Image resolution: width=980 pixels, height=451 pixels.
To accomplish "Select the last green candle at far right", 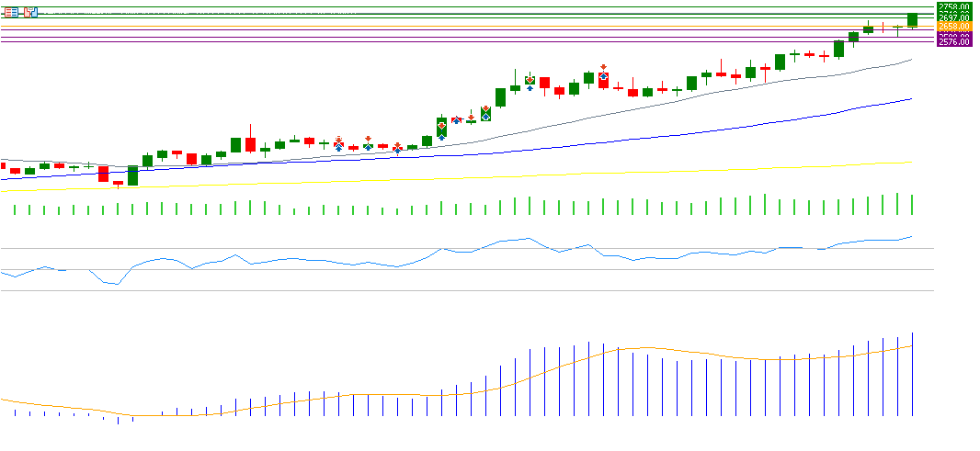I will click(x=912, y=19).
